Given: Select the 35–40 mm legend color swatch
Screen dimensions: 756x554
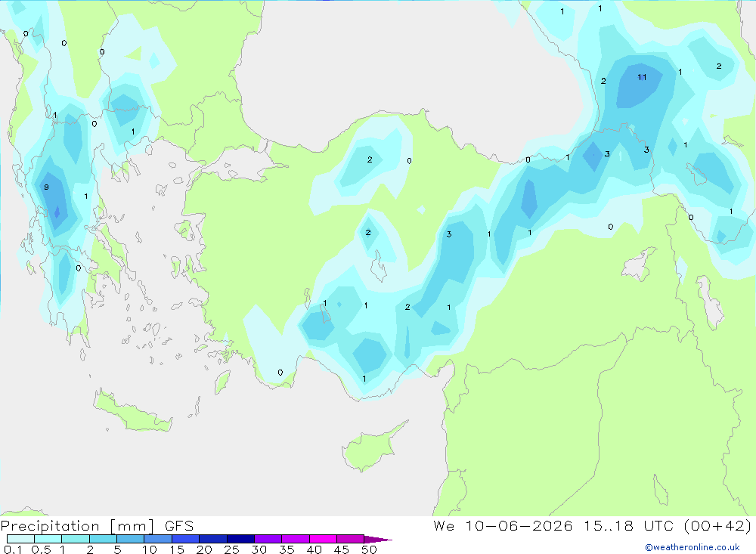Looking at the screenshot, I should coord(295,539).
